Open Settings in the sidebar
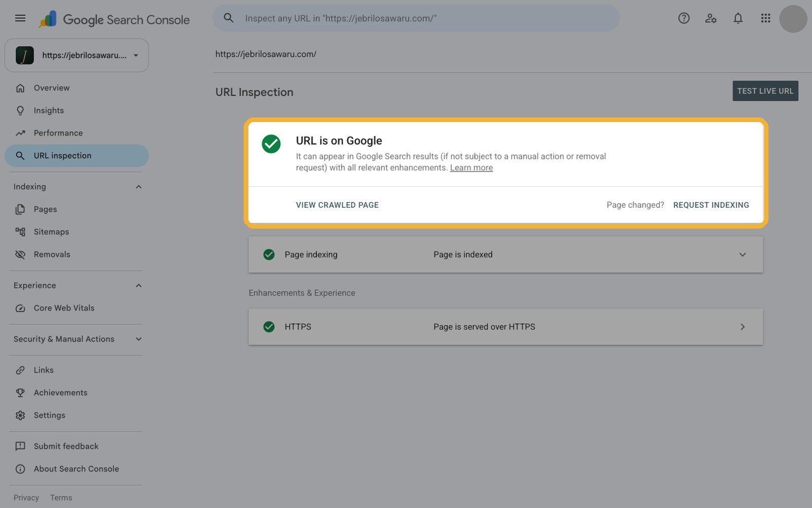Image resolution: width=812 pixels, height=508 pixels. (77, 415)
